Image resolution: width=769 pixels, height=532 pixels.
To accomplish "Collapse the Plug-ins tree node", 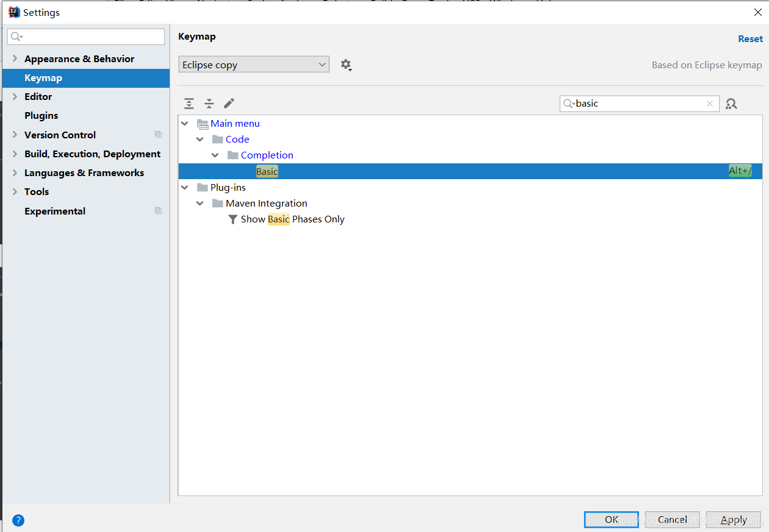I will coord(185,188).
